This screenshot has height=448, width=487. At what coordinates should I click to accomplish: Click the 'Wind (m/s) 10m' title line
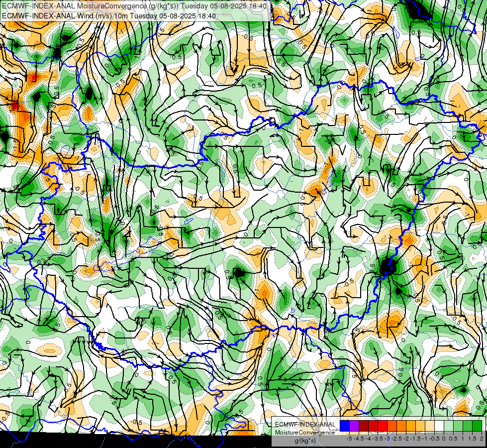point(109,16)
